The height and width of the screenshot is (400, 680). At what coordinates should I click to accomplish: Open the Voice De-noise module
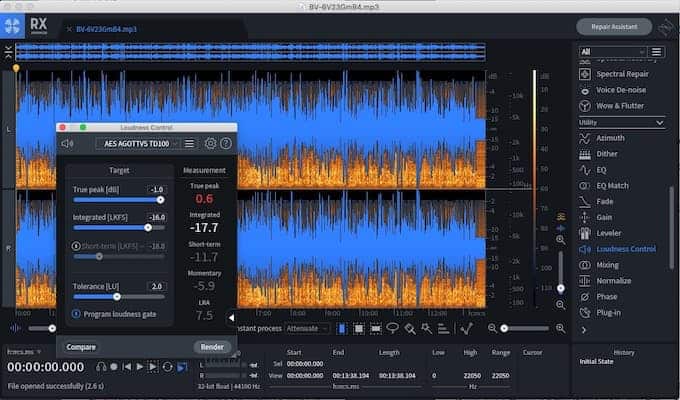613,90
